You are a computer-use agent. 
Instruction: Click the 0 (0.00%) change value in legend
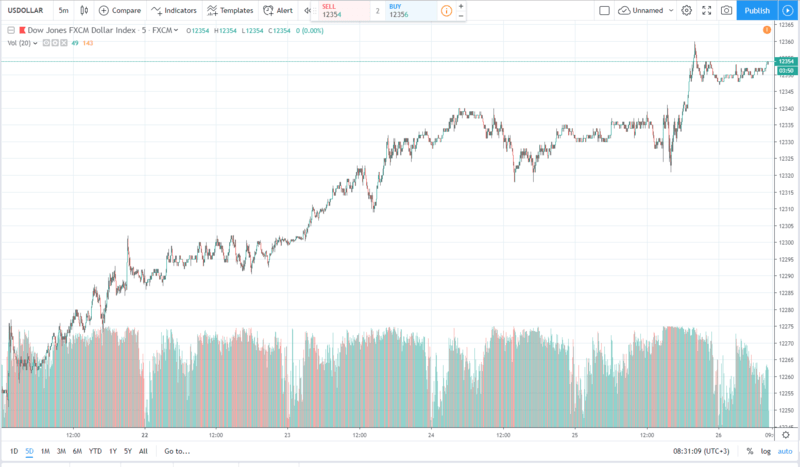310,31
